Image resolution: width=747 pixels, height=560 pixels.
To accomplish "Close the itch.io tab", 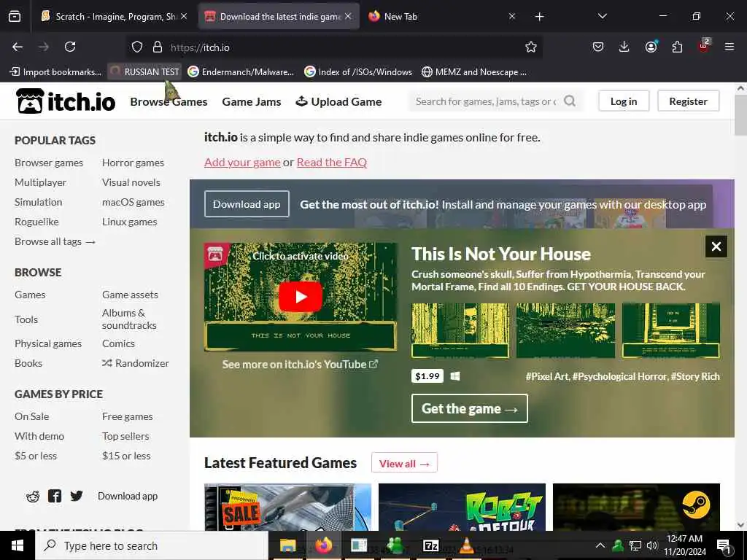I will [348, 16].
